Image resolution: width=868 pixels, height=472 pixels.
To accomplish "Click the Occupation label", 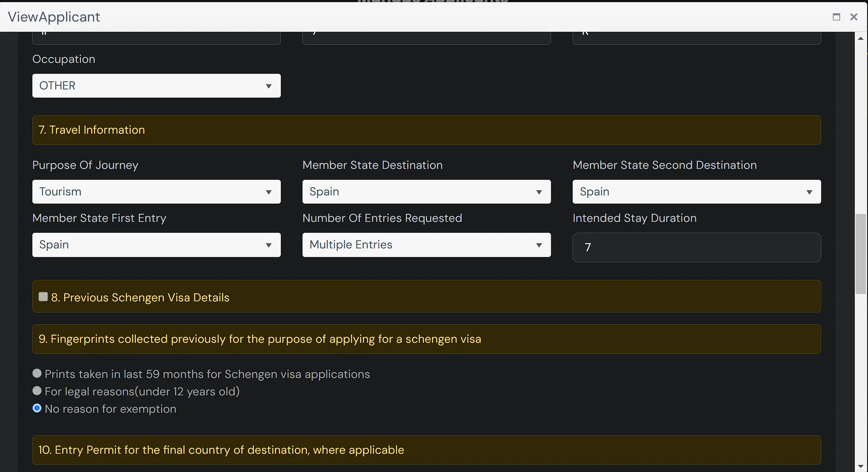I will tap(64, 59).
